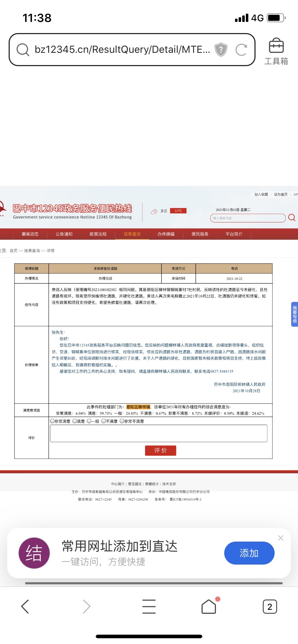Image resolution: width=298 pixels, height=644 pixels.
Task: Open the browser hamburger menu
Action: coord(149,607)
